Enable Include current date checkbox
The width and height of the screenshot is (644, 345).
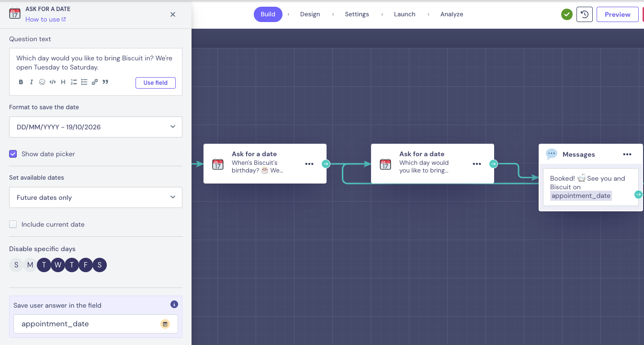point(13,224)
